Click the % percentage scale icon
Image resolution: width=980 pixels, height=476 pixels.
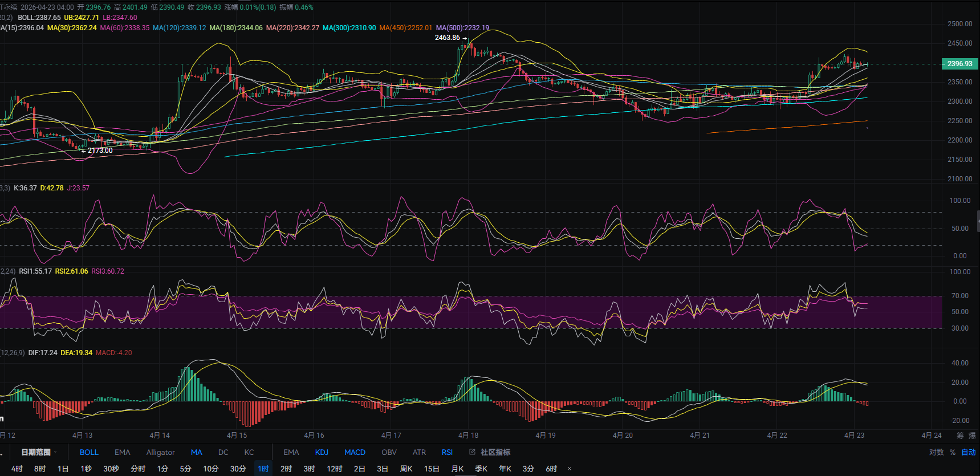click(953, 452)
